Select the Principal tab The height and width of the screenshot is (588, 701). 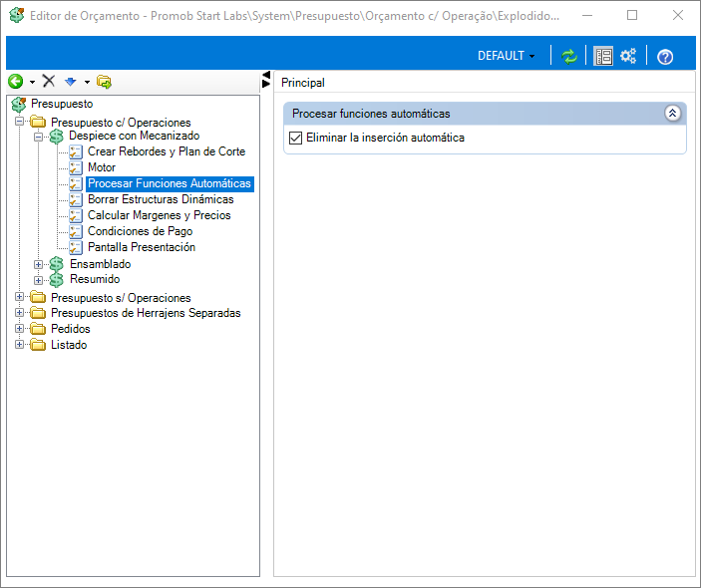303,83
